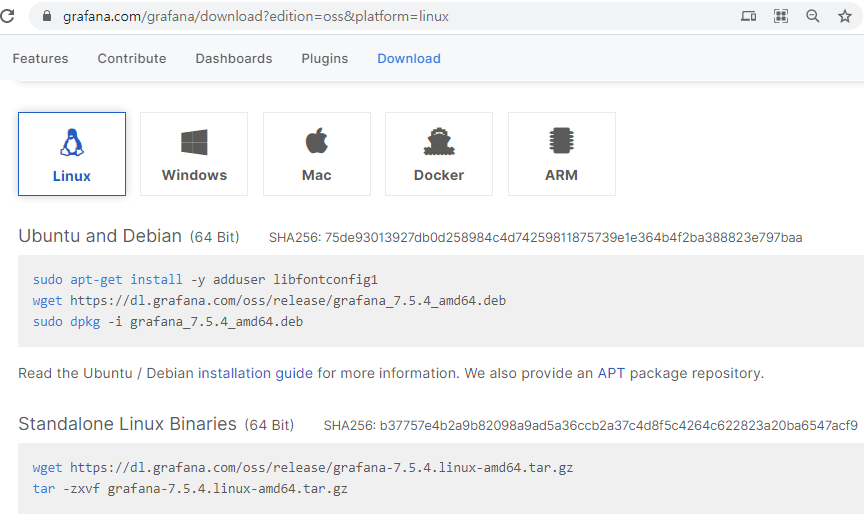Click the QR code icon in address bar
The image size is (864, 524).
pos(781,16)
